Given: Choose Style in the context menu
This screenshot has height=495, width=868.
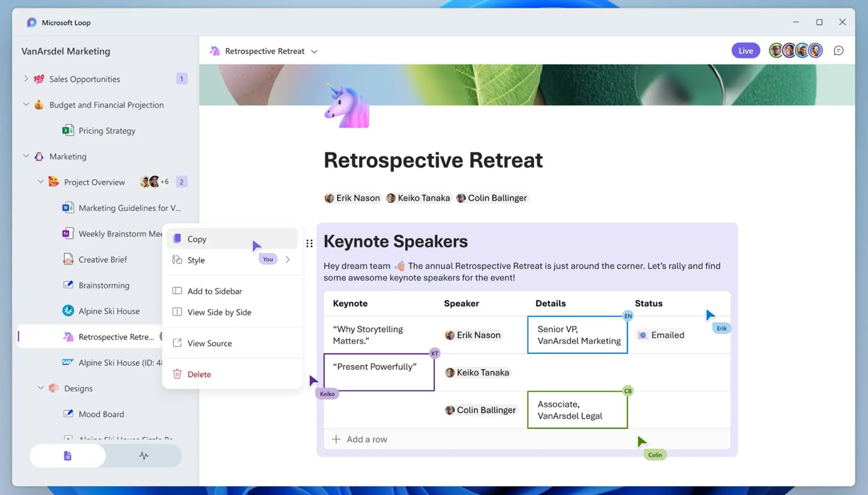Looking at the screenshot, I should tap(232, 260).
